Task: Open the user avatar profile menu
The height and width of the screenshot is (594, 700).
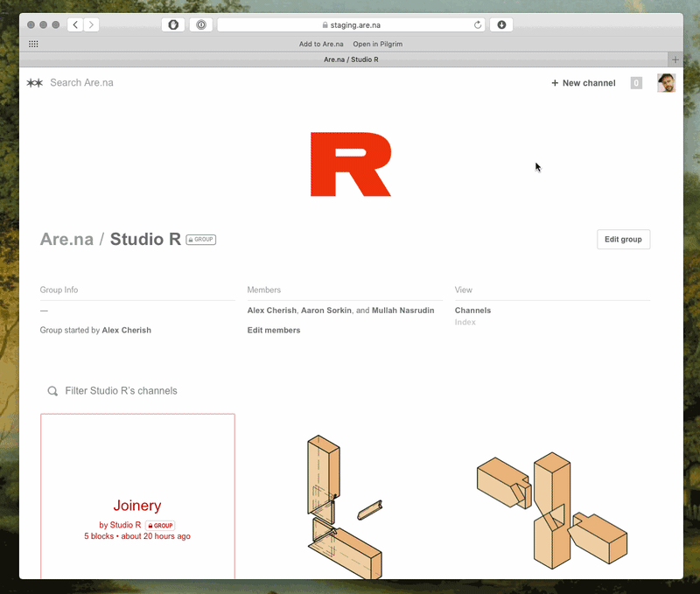Action: 666,83
